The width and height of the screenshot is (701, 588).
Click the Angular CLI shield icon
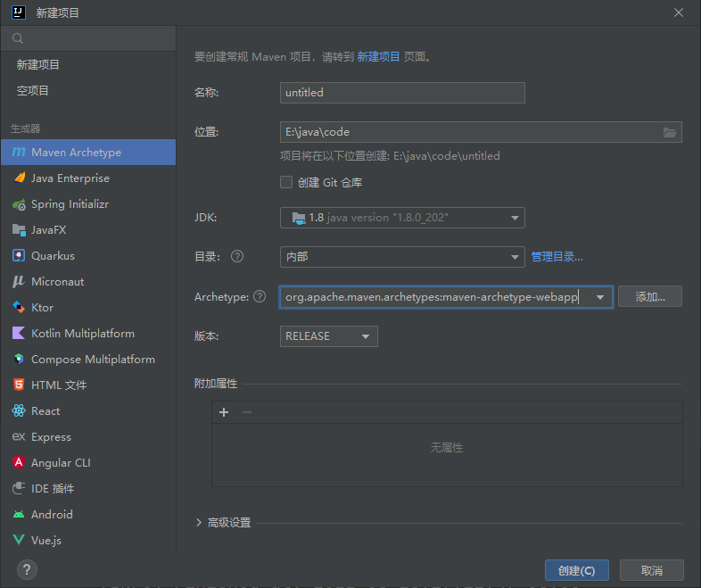[x=19, y=462]
